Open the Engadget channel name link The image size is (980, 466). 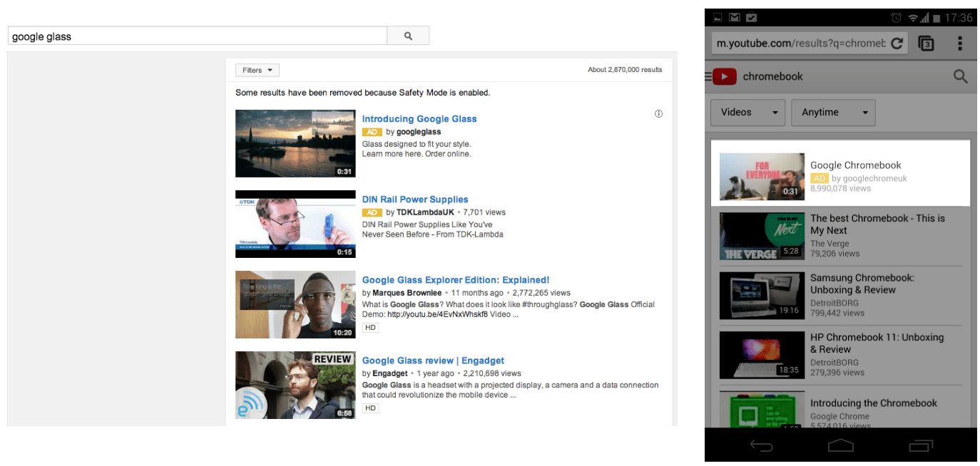coord(390,373)
